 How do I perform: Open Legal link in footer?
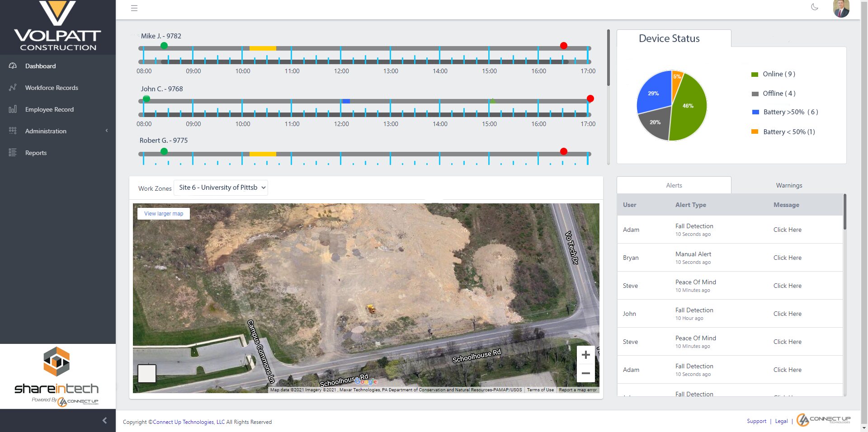click(x=781, y=421)
